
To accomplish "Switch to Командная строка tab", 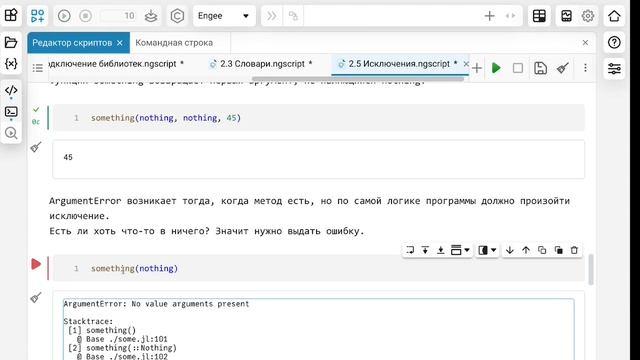I will coord(174,42).
